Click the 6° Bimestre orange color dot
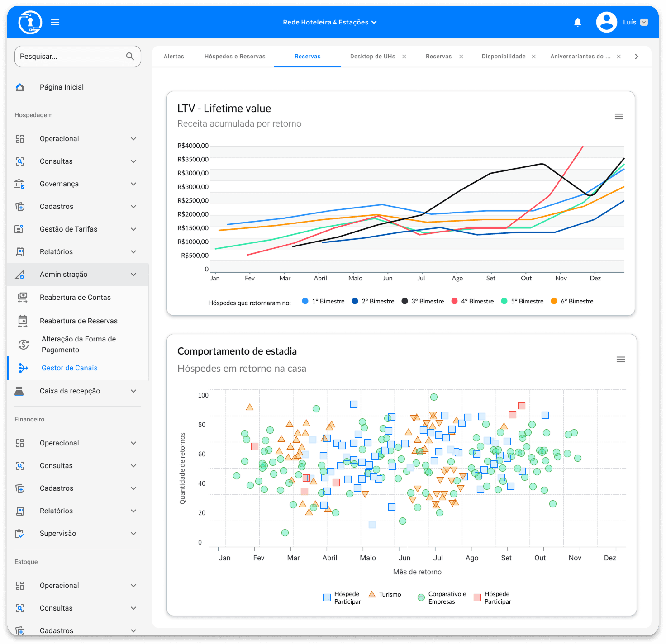The height and width of the screenshot is (644, 666). coord(554,301)
